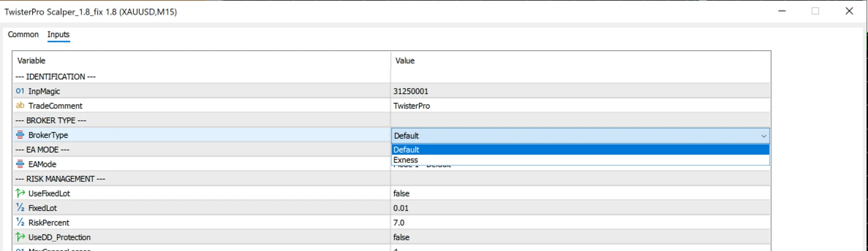Select the EAMode variable name
The height and width of the screenshot is (251, 868).
[x=42, y=164]
